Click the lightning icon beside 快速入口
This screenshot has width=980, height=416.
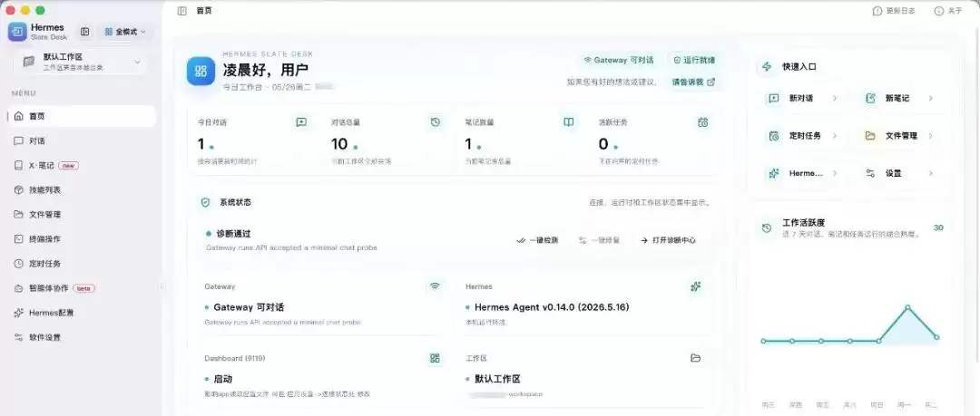pyautogui.click(x=767, y=66)
